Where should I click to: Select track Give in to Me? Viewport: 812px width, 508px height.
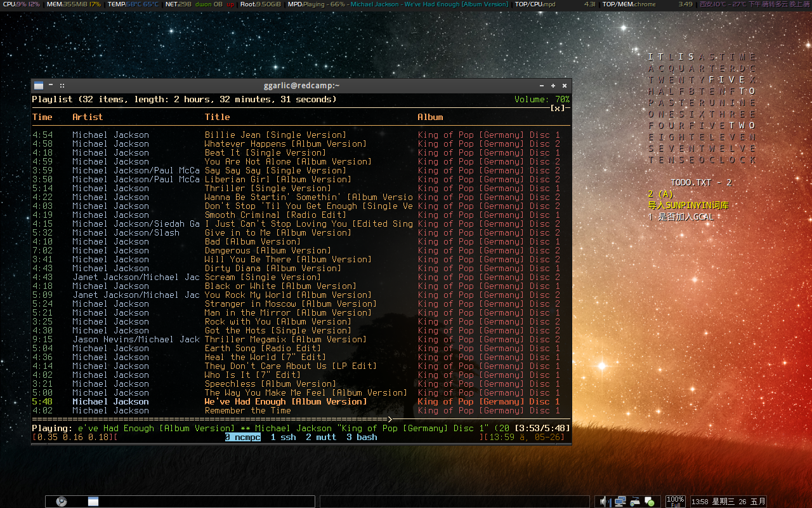tap(278, 232)
